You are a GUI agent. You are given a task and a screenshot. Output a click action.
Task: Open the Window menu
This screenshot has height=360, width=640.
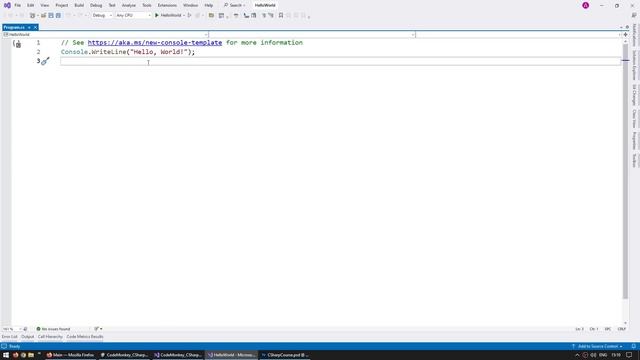190,5
